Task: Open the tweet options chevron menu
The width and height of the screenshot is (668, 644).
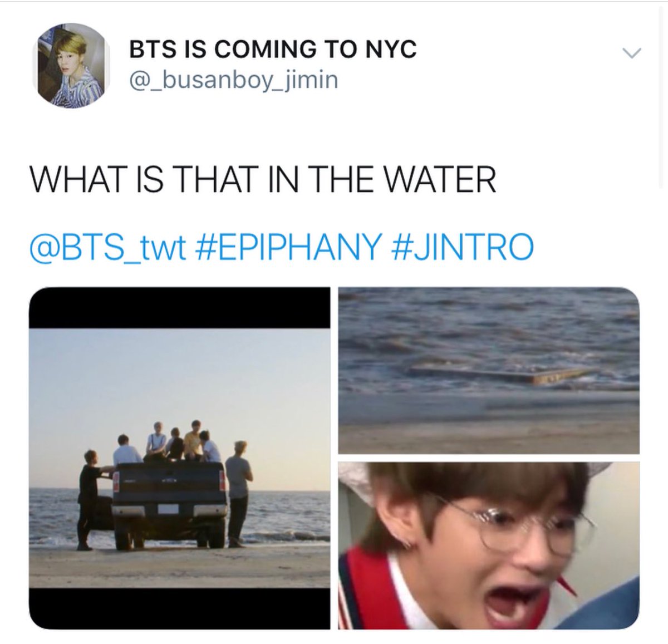Action: coord(631,53)
